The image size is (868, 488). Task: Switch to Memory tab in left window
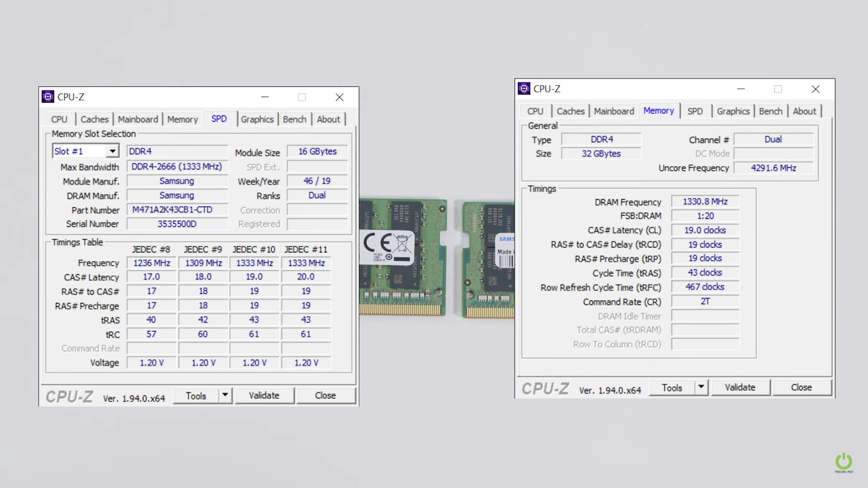[183, 119]
